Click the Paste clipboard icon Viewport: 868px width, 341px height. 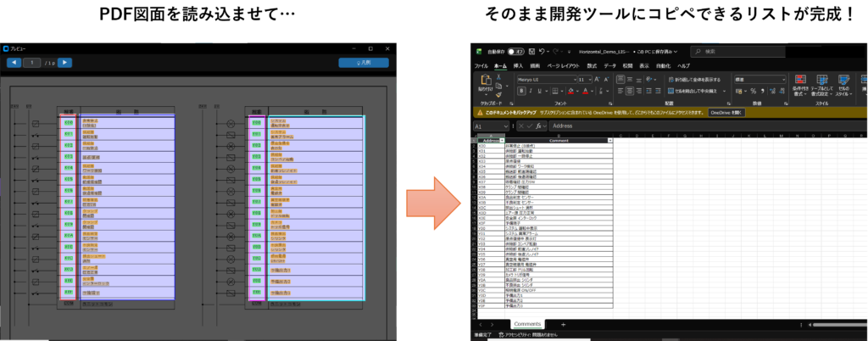click(486, 81)
